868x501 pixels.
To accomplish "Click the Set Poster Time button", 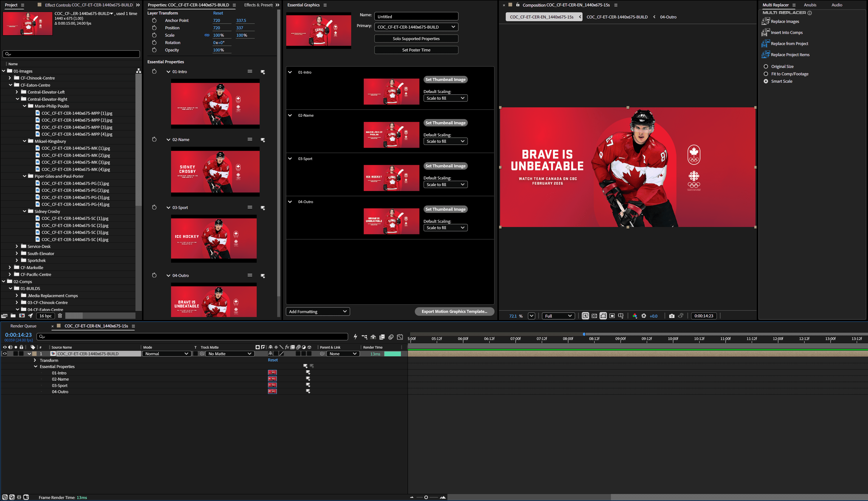I will tap(416, 50).
